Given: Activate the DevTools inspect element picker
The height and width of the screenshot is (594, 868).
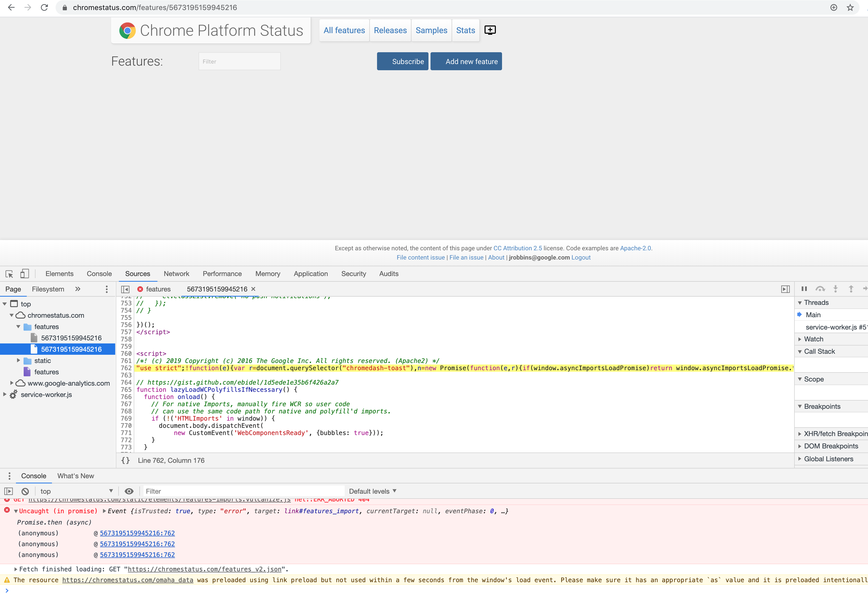Looking at the screenshot, I should pos(9,274).
